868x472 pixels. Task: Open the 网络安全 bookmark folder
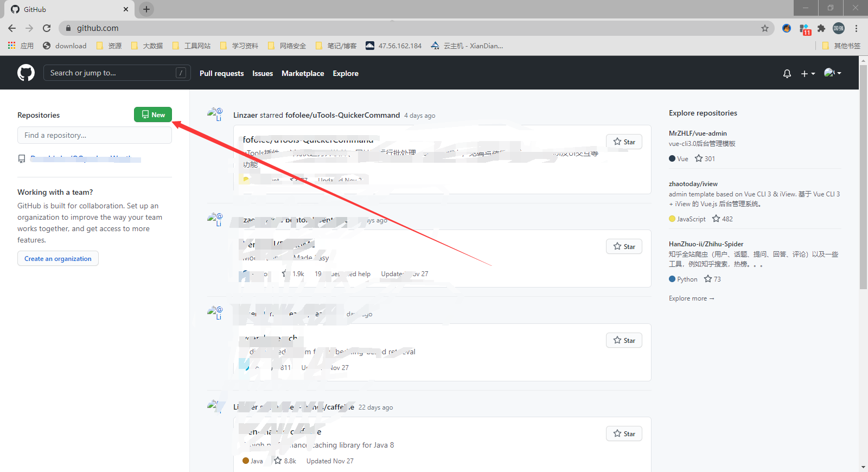coord(287,46)
